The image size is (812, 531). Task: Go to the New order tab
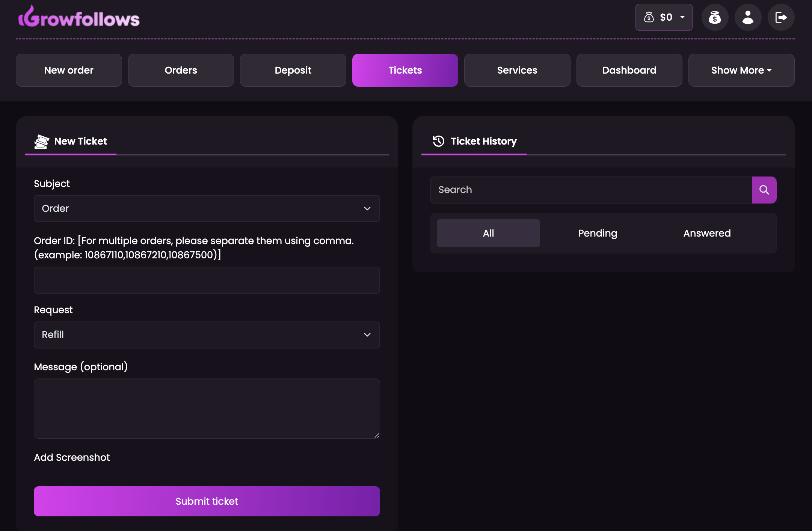(x=69, y=70)
